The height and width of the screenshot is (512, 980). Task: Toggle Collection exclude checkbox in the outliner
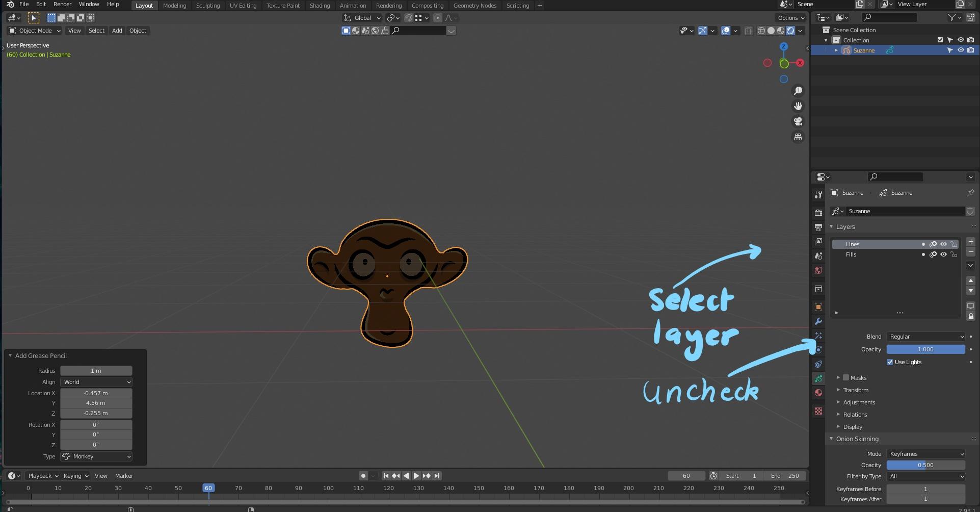tap(940, 40)
